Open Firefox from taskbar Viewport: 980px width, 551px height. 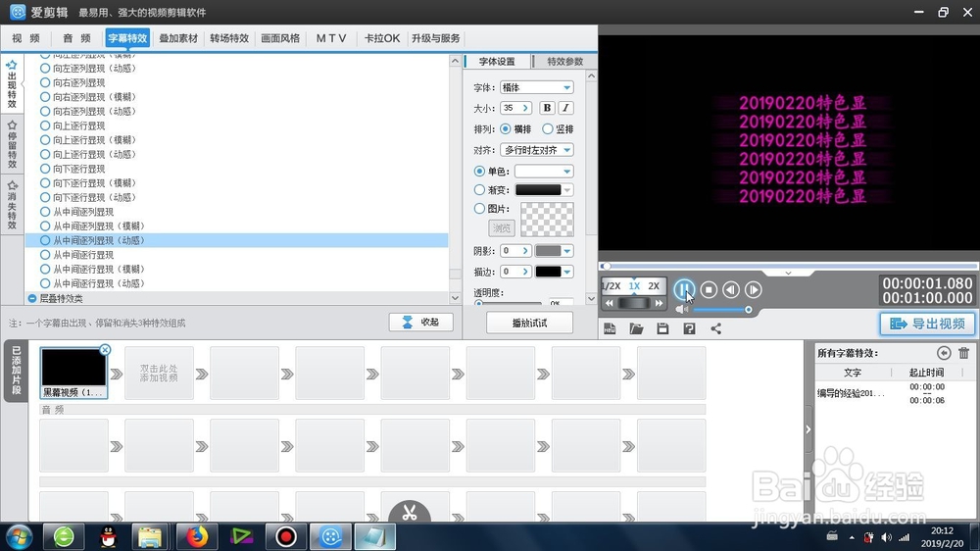tap(196, 536)
